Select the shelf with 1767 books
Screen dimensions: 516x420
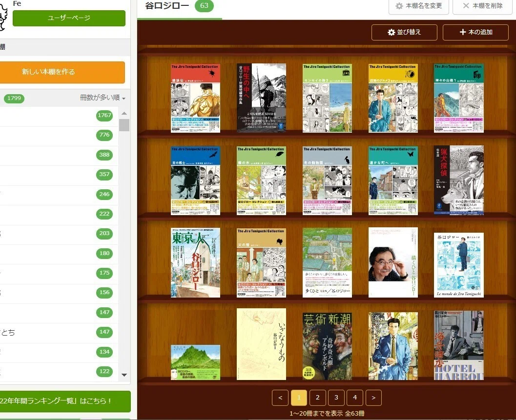59,116
